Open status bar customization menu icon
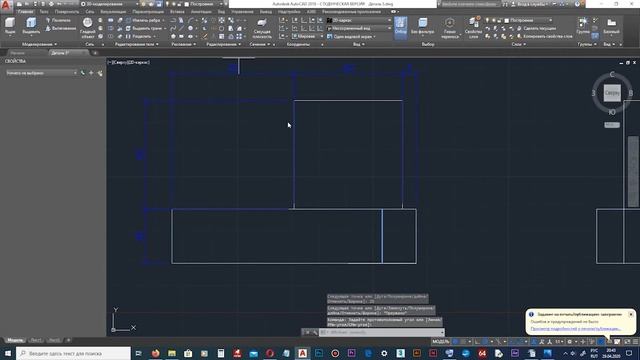 (635, 342)
